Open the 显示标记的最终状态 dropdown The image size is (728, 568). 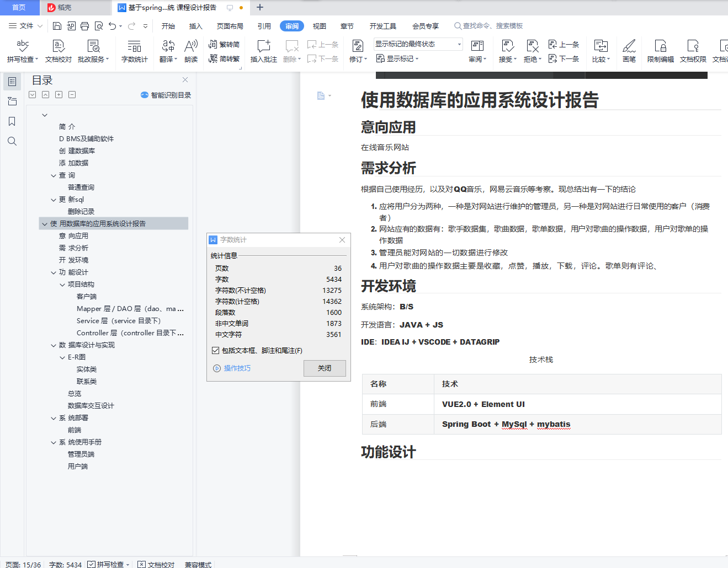coord(418,44)
